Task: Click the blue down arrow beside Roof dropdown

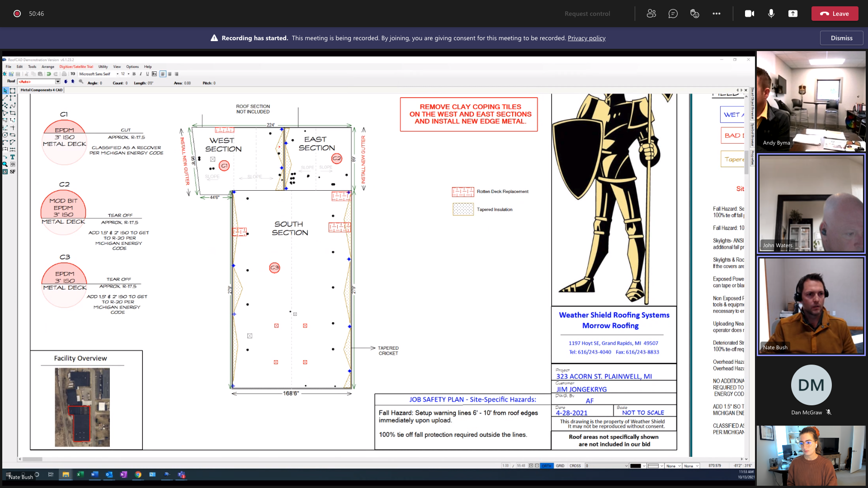Action: tap(66, 82)
